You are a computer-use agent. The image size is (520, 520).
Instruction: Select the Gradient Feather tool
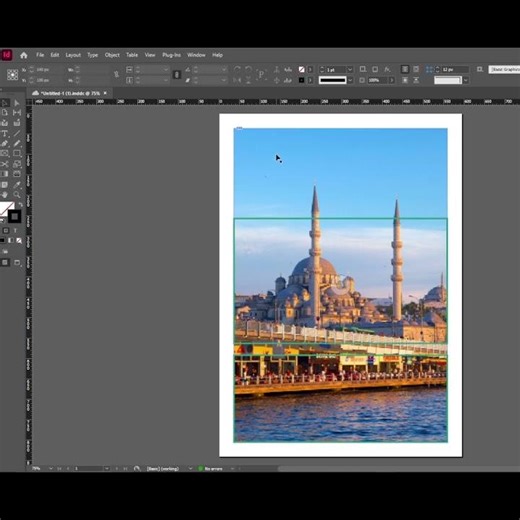tap(17, 174)
